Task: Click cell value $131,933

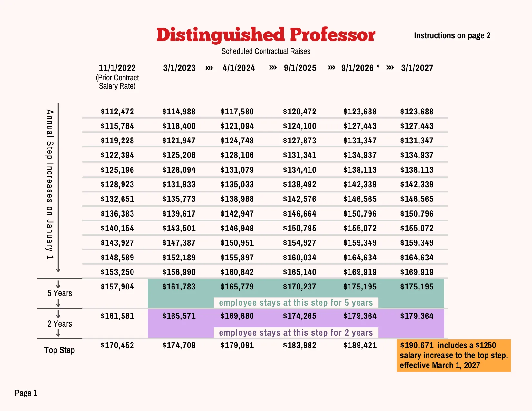Action: (179, 184)
